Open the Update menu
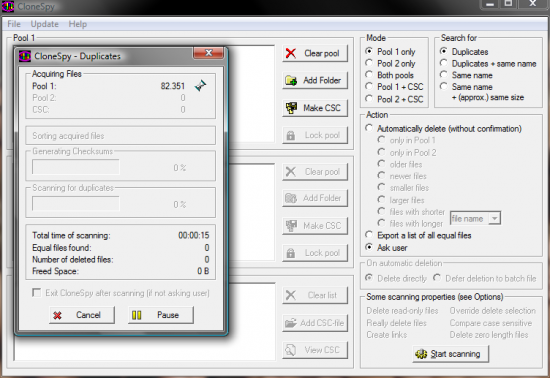The width and height of the screenshot is (550, 378). click(45, 24)
